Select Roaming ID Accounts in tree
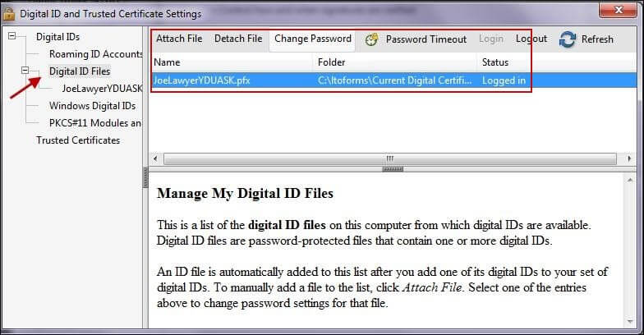 point(95,54)
